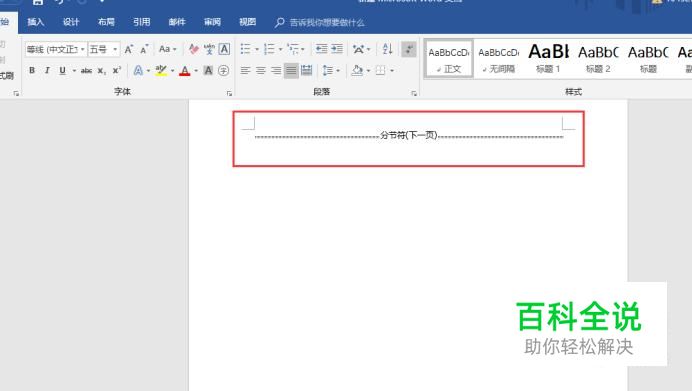Open the phonetic guide (拼音) tool
Viewport: 692px width, 391px height.
pos(209,49)
